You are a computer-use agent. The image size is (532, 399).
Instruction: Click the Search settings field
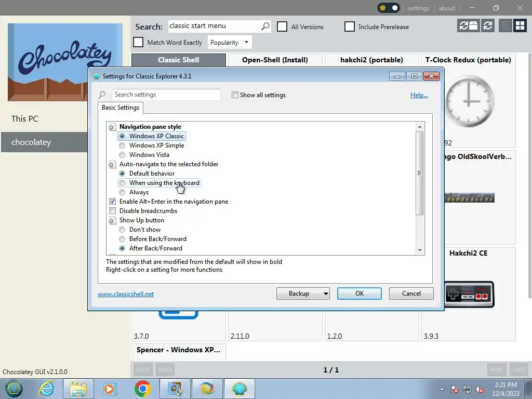coord(166,95)
